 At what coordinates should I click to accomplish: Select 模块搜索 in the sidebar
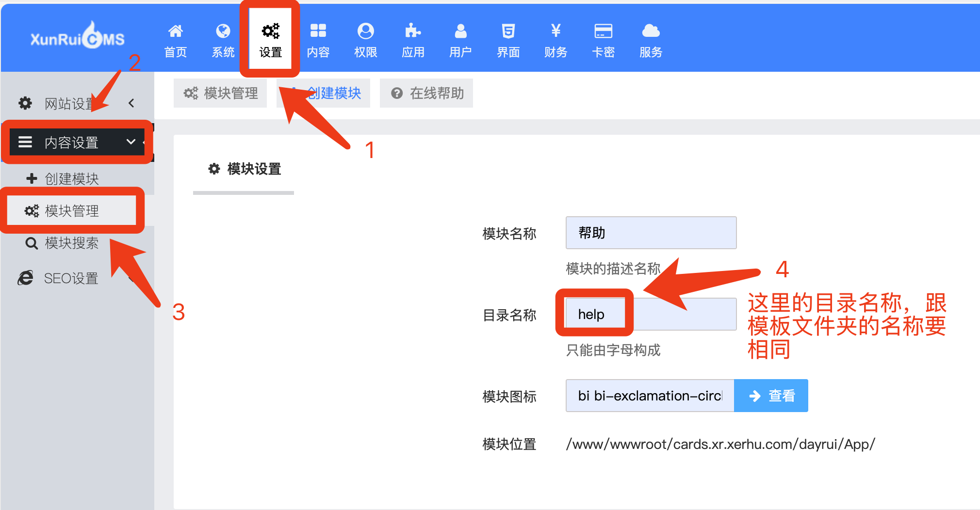pyautogui.click(x=71, y=243)
